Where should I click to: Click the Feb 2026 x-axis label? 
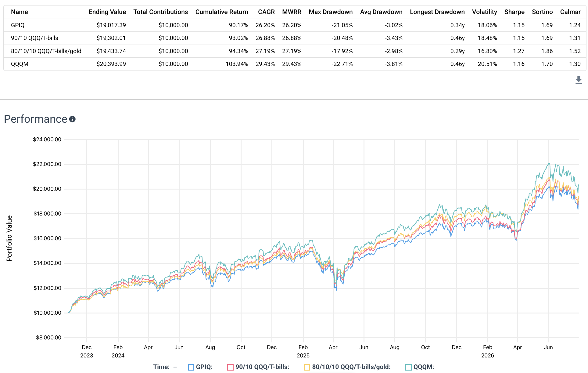(488, 351)
